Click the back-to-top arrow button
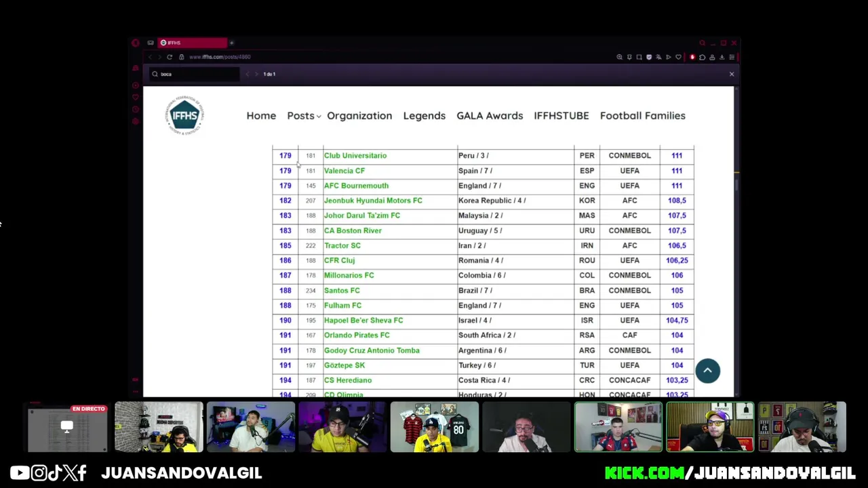The width and height of the screenshot is (868, 488). pyautogui.click(x=707, y=370)
